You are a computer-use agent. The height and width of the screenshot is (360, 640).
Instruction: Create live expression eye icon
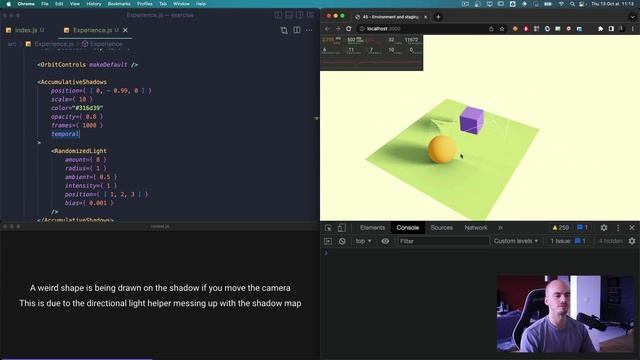coord(385,241)
